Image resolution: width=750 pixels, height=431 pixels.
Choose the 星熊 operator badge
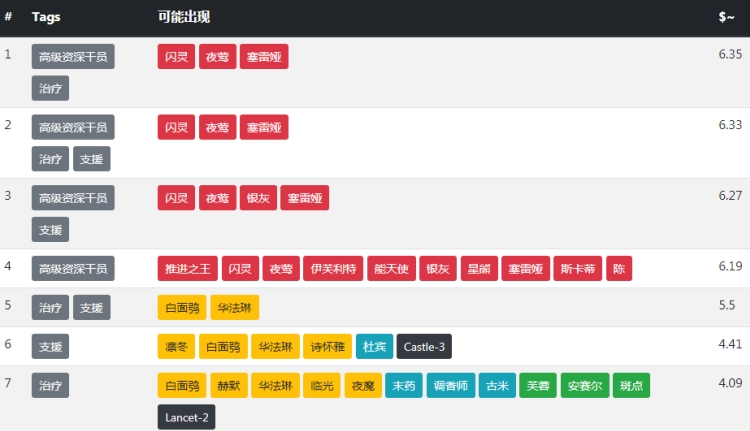(476, 268)
